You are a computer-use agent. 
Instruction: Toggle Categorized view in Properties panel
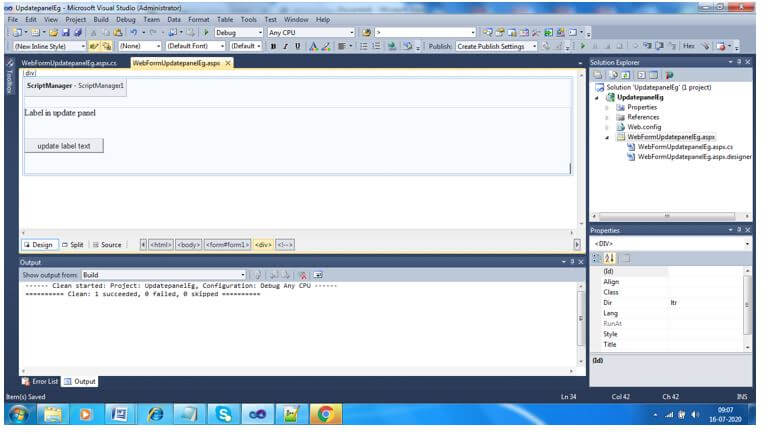(x=597, y=258)
